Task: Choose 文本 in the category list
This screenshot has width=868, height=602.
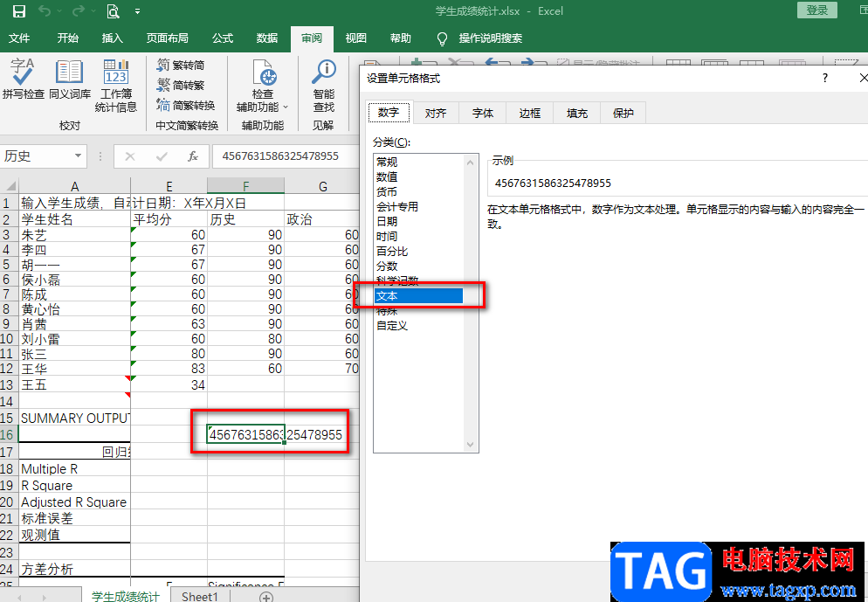Action: (418, 295)
